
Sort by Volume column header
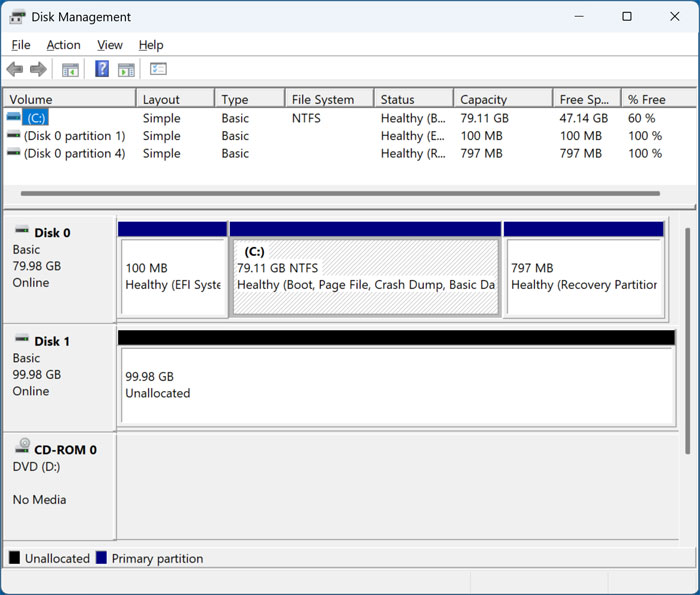pyautogui.click(x=69, y=99)
